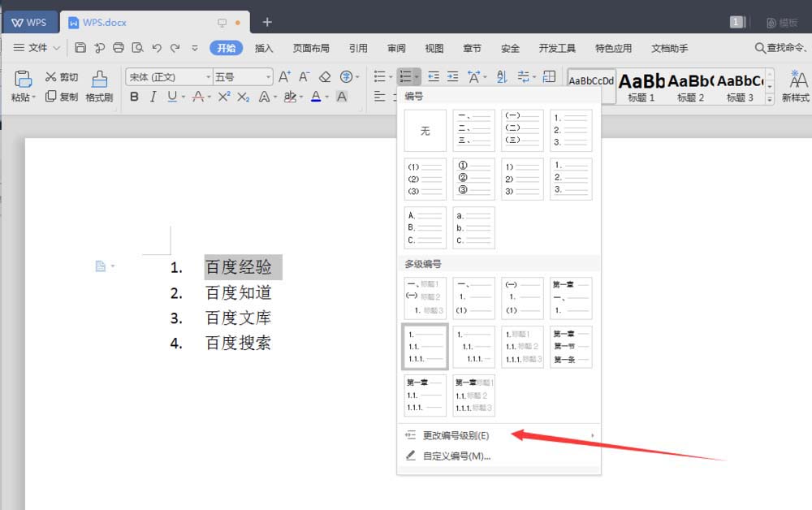The height and width of the screenshot is (510, 812).
Task: Toggle italic formatting
Action: pos(153,97)
